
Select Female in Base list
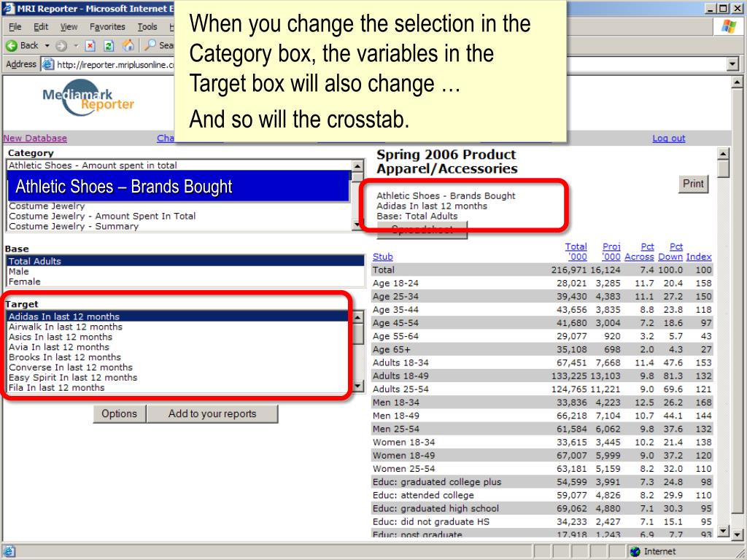point(185,281)
